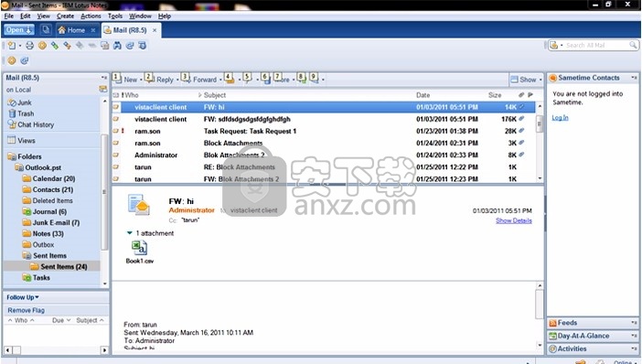The image size is (642, 364).
Task: Click Remove Flag
Action: pos(26,310)
